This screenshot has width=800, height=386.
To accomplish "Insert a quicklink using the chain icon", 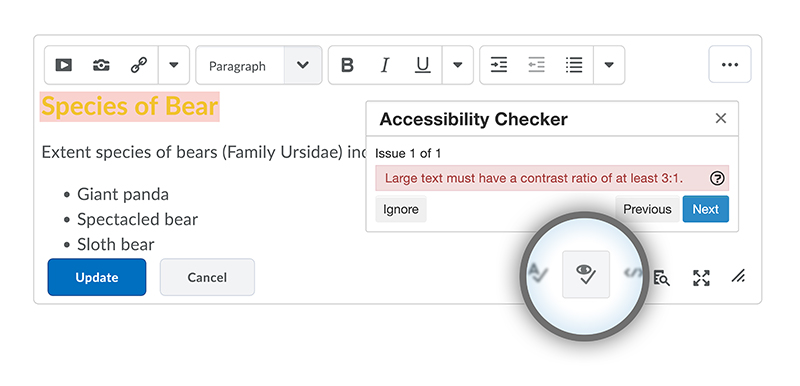I will pyautogui.click(x=139, y=65).
